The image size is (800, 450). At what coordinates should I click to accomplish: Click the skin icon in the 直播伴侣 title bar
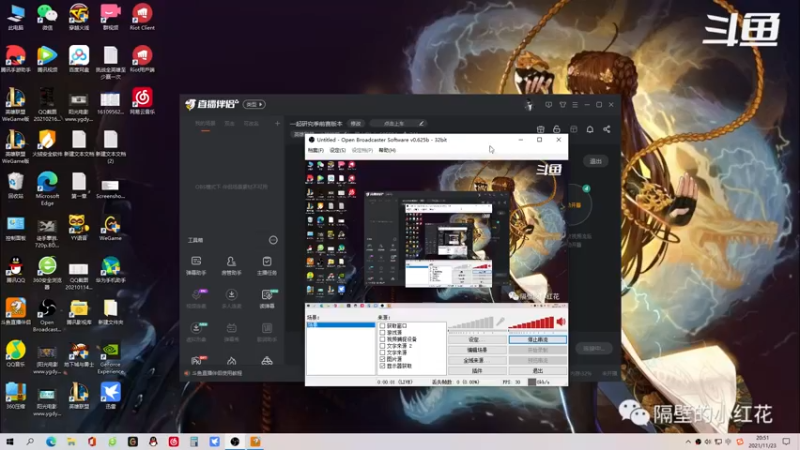(x=563, y=105)
